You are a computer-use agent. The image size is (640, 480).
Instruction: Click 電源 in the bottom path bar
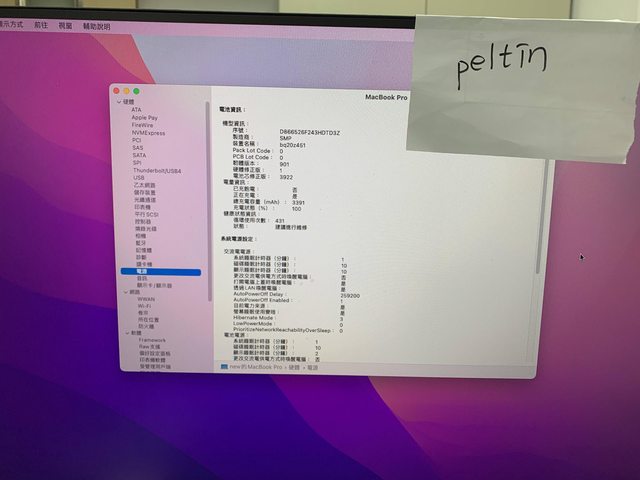coord(313,368)
